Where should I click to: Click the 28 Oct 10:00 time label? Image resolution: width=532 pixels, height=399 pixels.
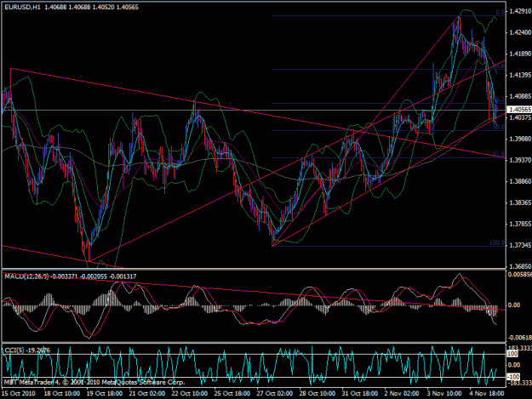317,393
